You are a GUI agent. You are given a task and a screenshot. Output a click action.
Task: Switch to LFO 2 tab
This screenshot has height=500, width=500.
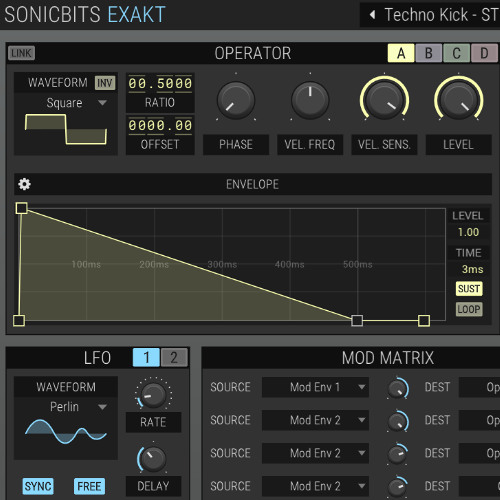pos(174,357)
